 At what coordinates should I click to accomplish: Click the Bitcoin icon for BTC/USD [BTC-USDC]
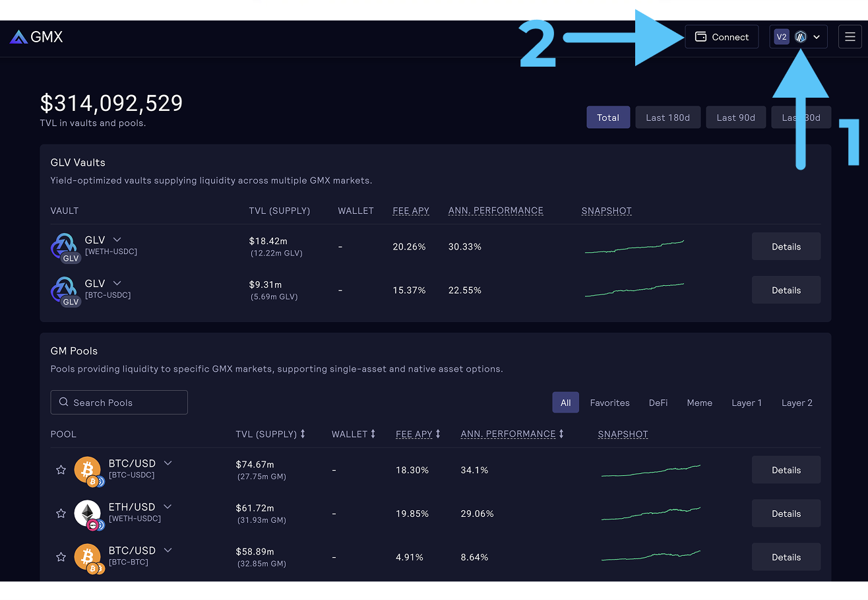click(x=87, y=470)
